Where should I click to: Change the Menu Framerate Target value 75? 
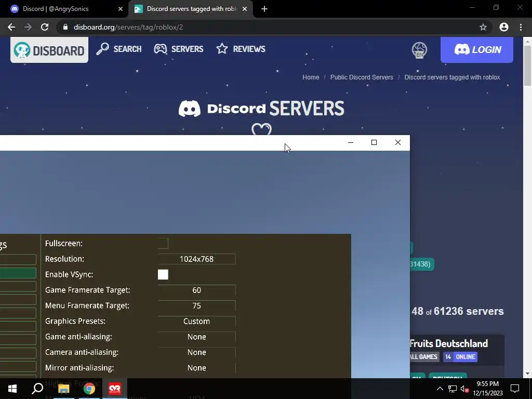(196, 305)
